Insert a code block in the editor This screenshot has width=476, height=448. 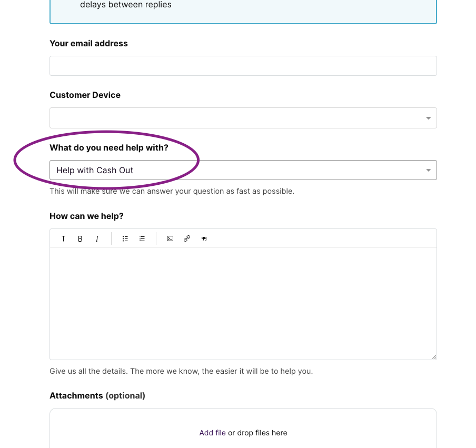click(170, 238)
